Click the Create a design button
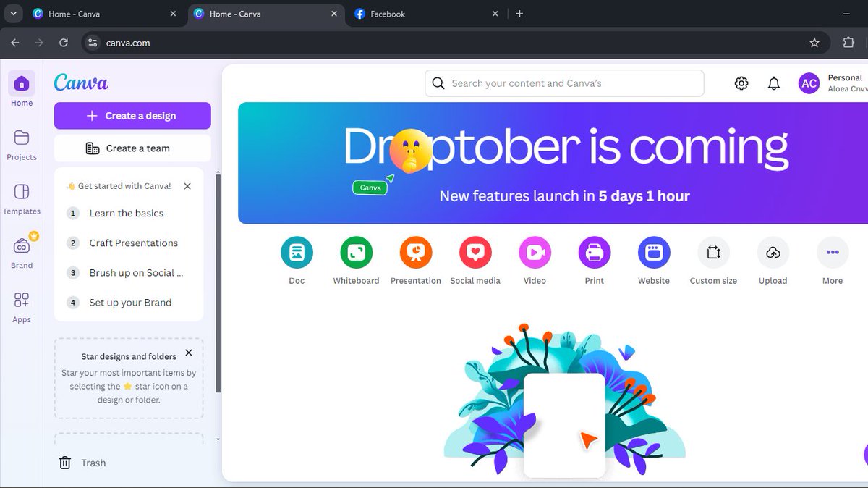This screenshot has width=868, height=488. (x=132, y=116)
